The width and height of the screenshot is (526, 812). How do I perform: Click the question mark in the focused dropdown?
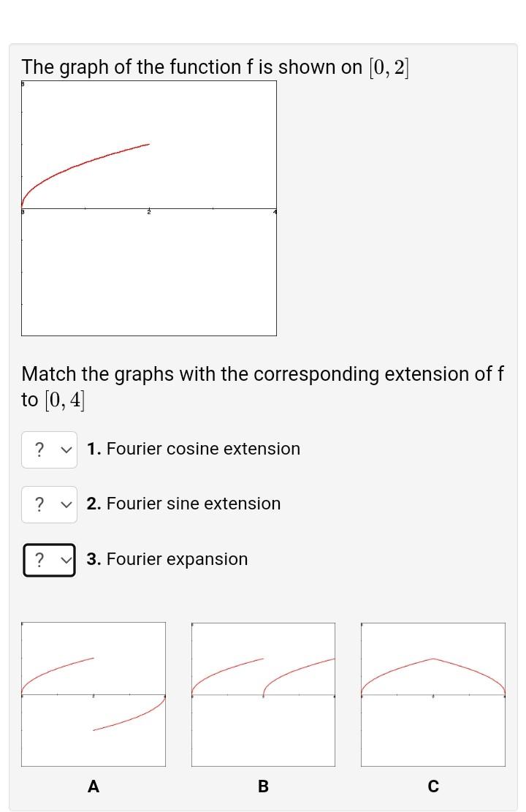(x=39, y=559)
